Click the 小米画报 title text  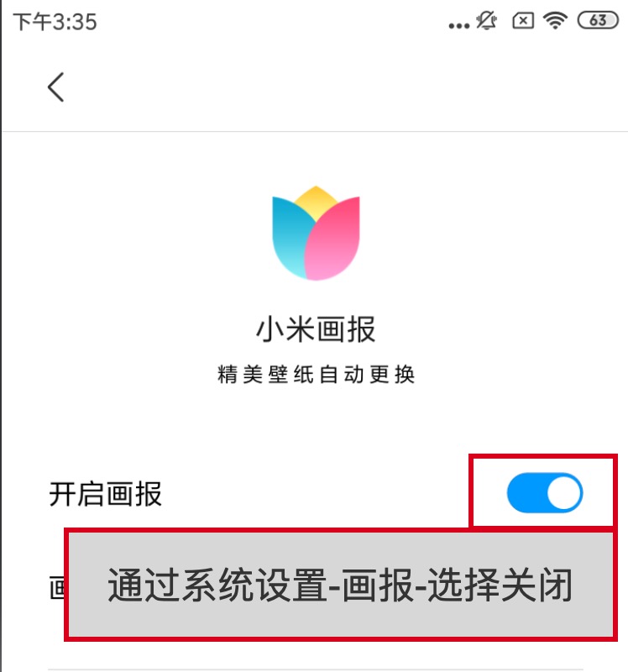(x=316, y=329)
